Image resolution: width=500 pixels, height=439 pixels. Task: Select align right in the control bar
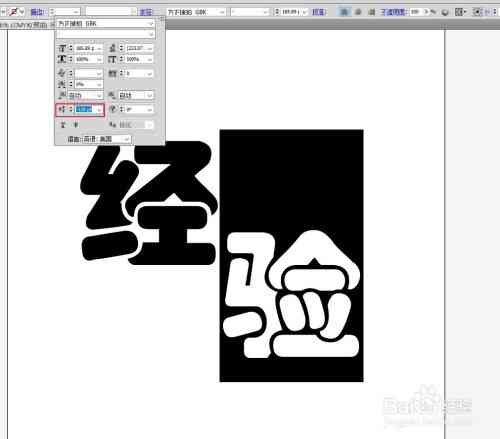click(x=372, y=12)
